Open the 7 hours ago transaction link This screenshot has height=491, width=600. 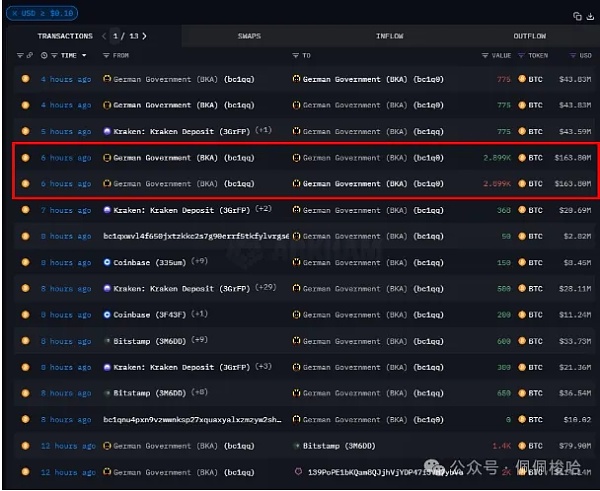[x=65, y=210]
